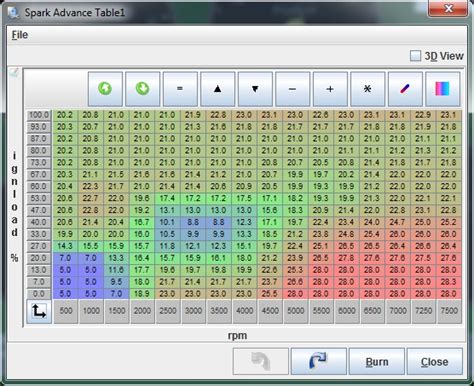Click the minus subtract button
Screen dimensions: 474x386
click(293, 89)
